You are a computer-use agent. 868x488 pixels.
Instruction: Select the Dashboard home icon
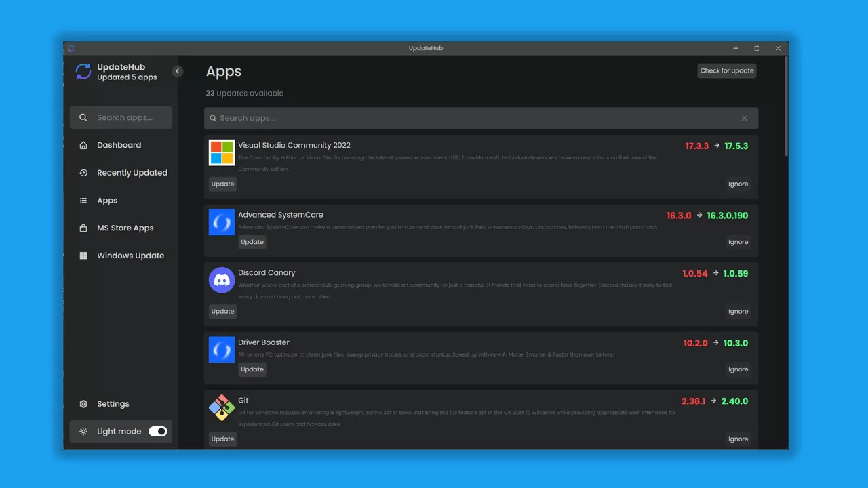[83, 145]
